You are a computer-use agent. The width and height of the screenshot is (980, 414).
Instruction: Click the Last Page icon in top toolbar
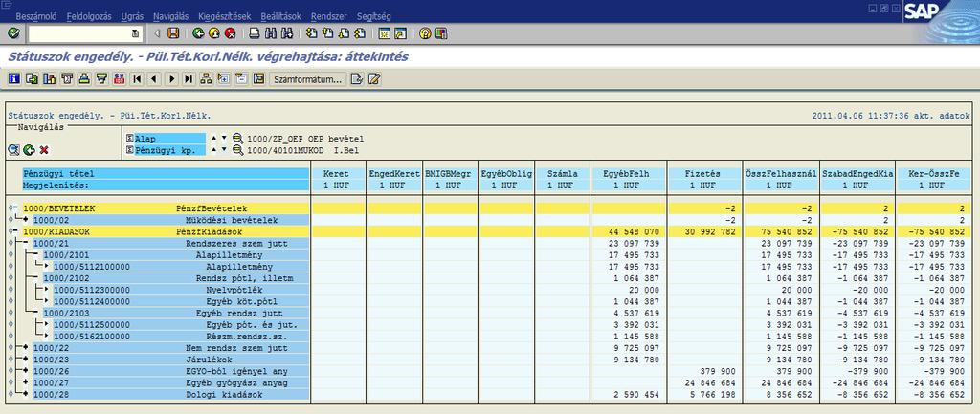pyautogui.click(x=360, y=33)
